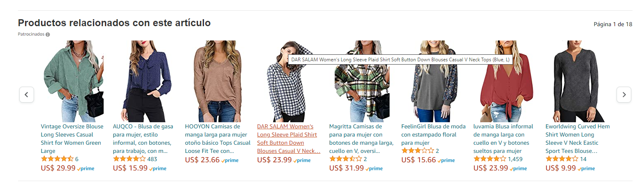Open star rating of Vintage Oversize Blouse
This screenshot has width=644, height=186.
coord(57,159)
